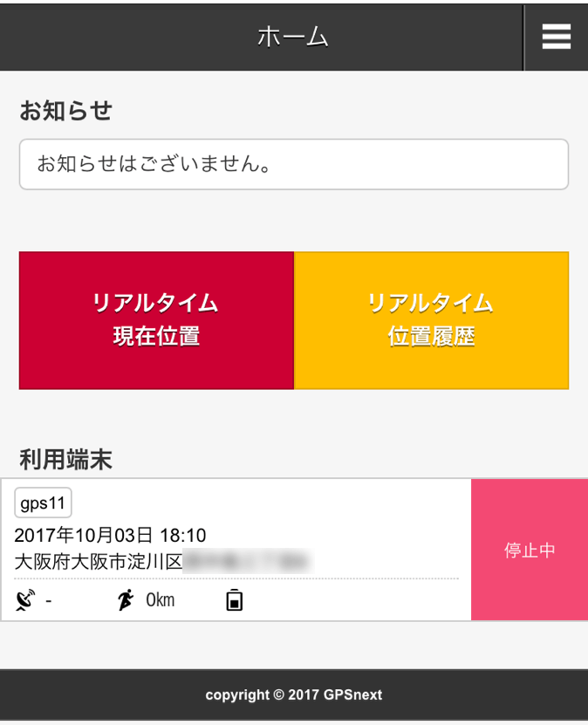This screenshot has width=588, height=725.
Task: Click the お知らせはございません notice box
Action: pos(293,164)
